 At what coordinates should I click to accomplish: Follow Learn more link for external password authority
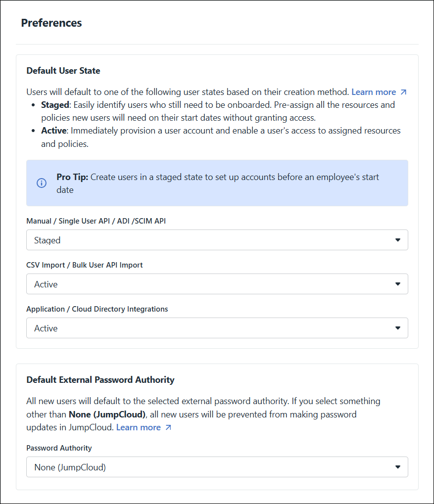[139, 427]
